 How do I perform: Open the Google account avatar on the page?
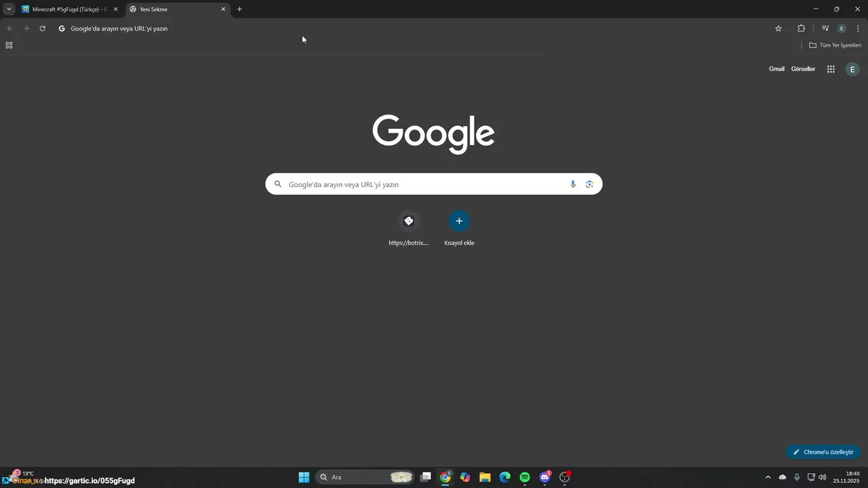pos(852,69)
